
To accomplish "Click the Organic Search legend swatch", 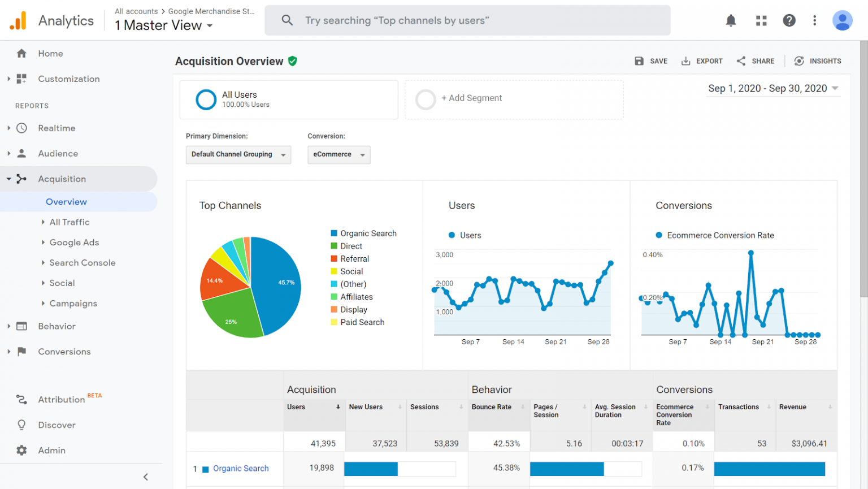I will [334, 233].
